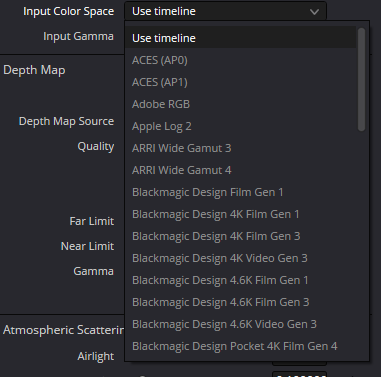Select Blackmagic Design 4K Video Gen 3
The width and height of the screenshot is (381, 377).
point(241,258)
